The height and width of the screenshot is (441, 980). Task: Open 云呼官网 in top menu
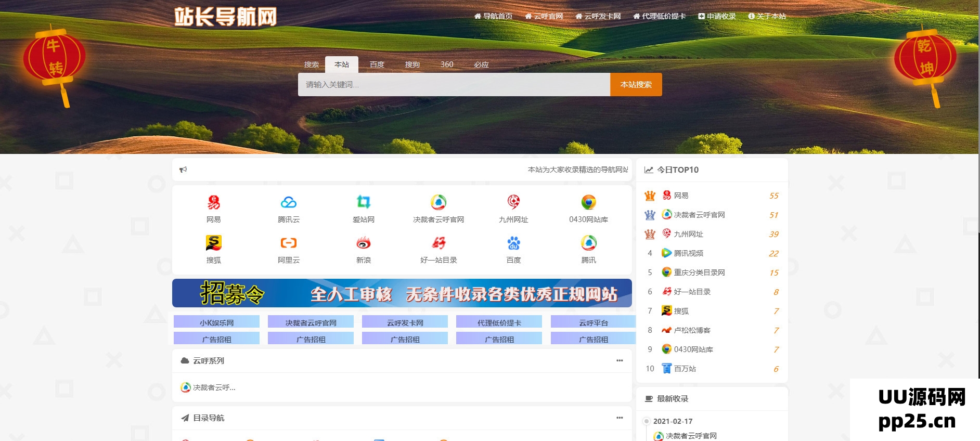(x=544, y=16)
